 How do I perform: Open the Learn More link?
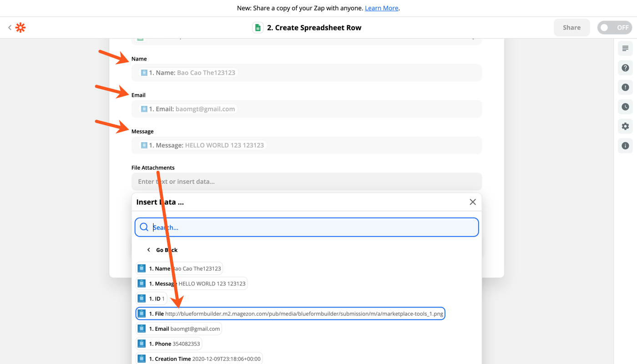tap(381, 8)
